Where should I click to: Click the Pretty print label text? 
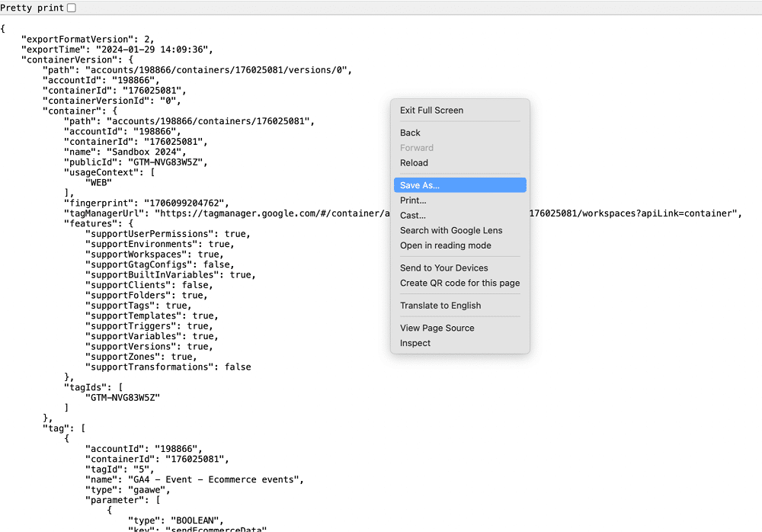tap(30, 8)
